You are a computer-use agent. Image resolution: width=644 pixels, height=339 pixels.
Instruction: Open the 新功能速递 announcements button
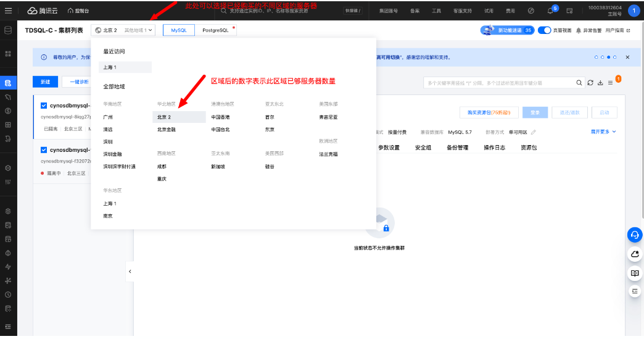[508, 30]
